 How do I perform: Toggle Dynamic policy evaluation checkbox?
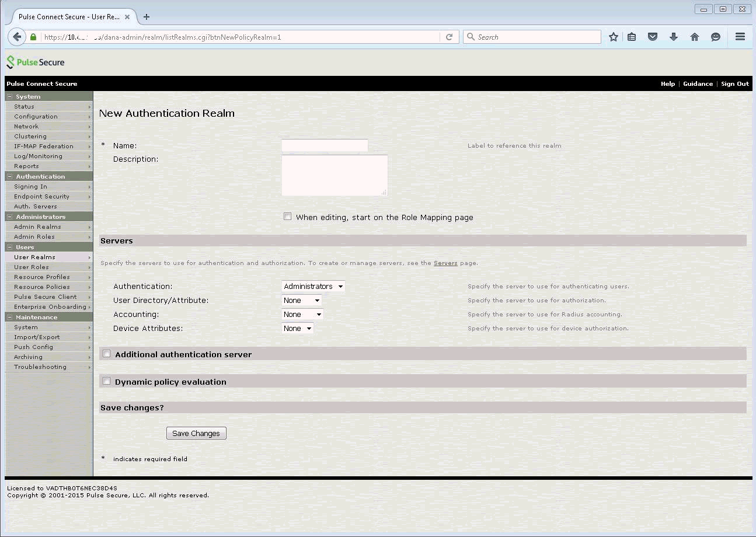[107, 381]
